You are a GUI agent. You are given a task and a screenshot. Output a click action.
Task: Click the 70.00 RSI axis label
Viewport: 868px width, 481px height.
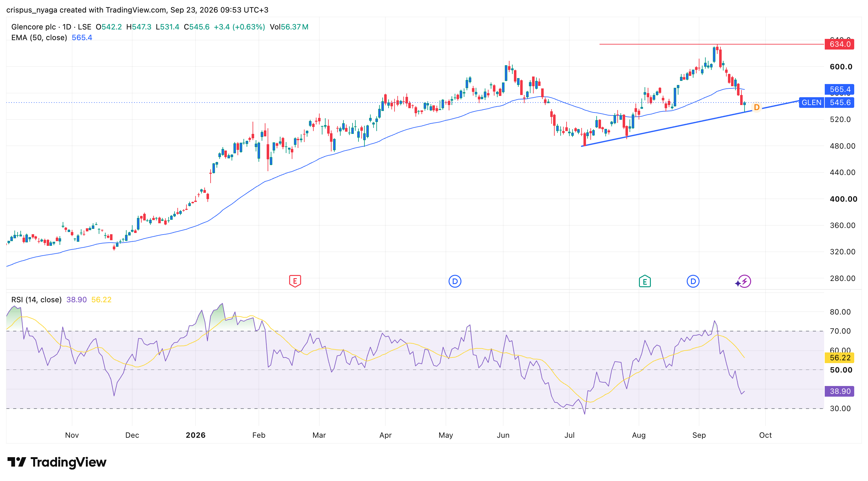coord(840,331)
